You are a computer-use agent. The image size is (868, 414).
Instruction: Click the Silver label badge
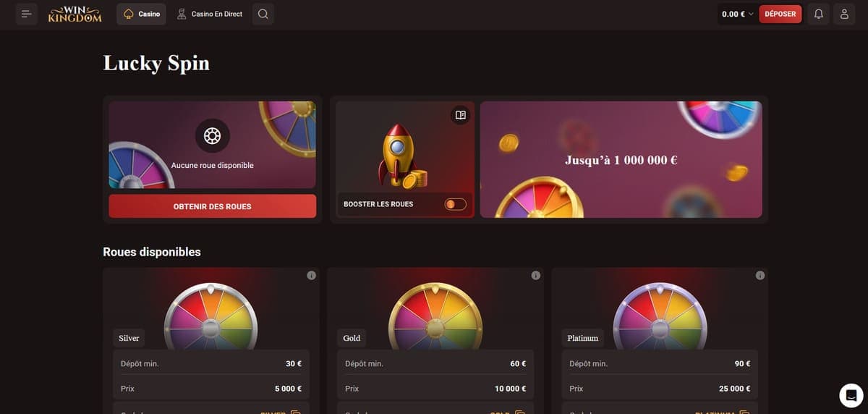129,338
